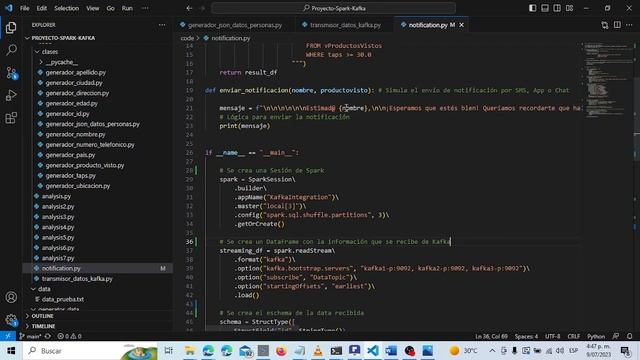Viewport: 640px width, 360px height.
Task: Toggle the bottom panel layout icon
Action: [544, 8]
